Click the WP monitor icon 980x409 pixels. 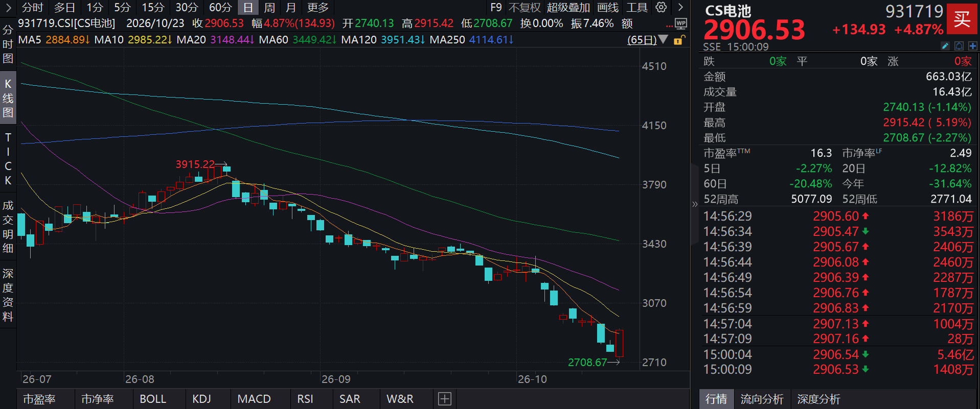pyautogui.click(x=680, y=23)
